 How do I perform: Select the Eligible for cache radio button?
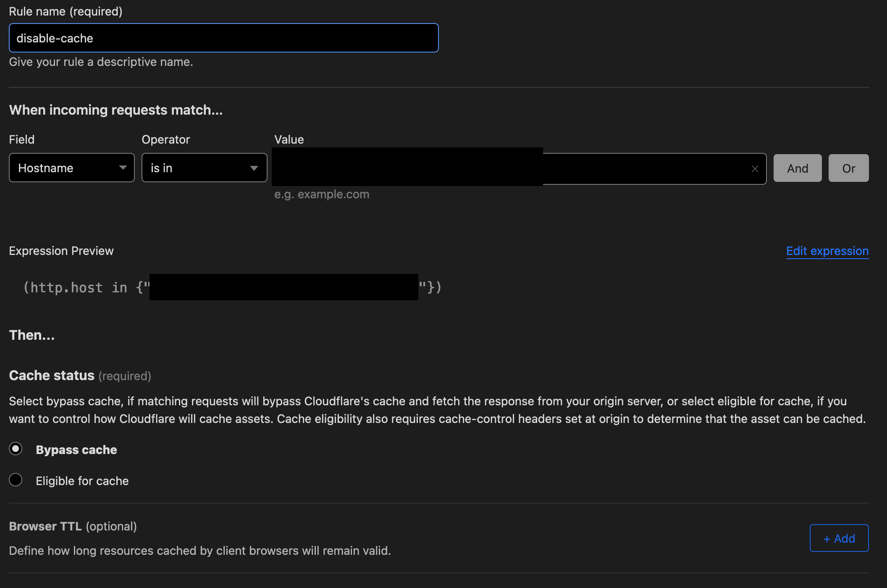coord(16,480)
